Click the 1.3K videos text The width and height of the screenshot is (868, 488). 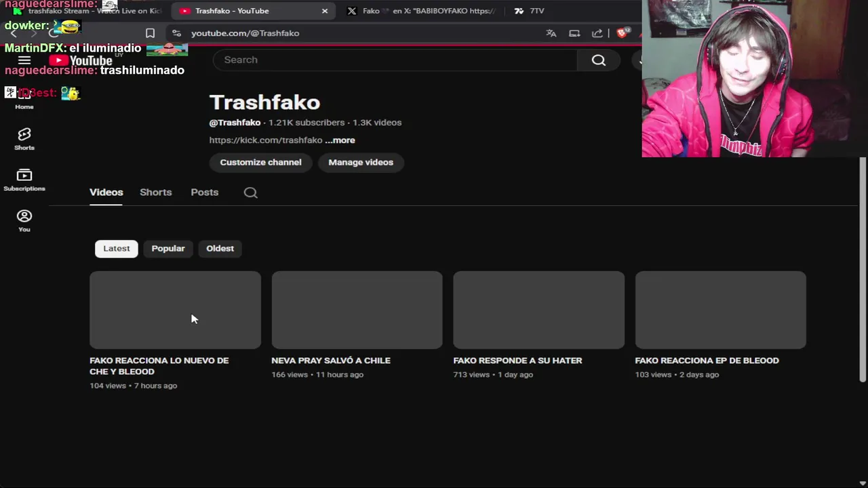pyautogui.click(x=377, y=123)
